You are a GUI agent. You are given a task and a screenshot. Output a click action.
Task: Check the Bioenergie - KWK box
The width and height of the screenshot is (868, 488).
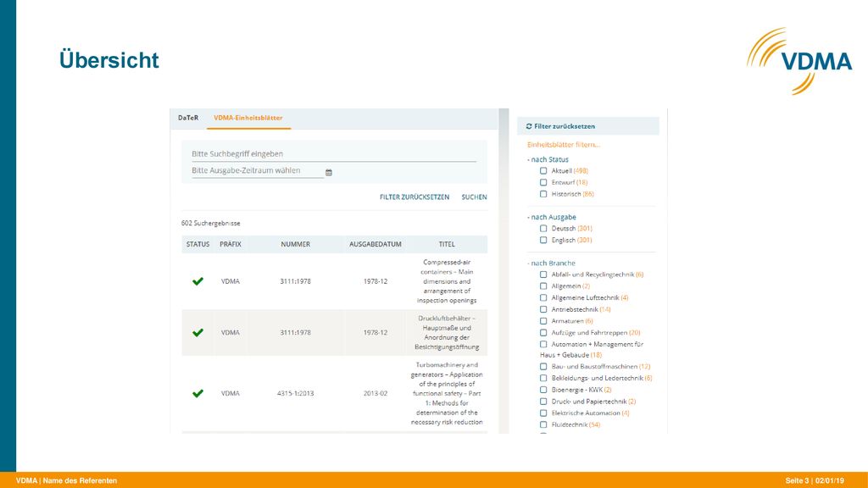(543, 390)
